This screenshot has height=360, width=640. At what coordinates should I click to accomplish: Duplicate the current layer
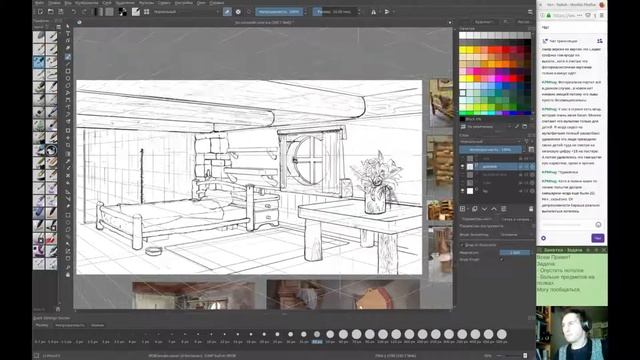click(475, 209)
